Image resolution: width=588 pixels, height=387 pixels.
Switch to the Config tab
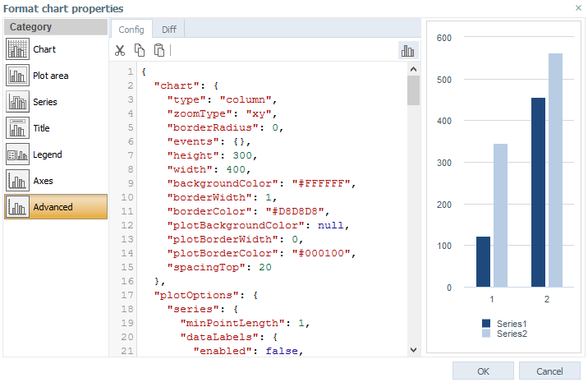[131, 30]
